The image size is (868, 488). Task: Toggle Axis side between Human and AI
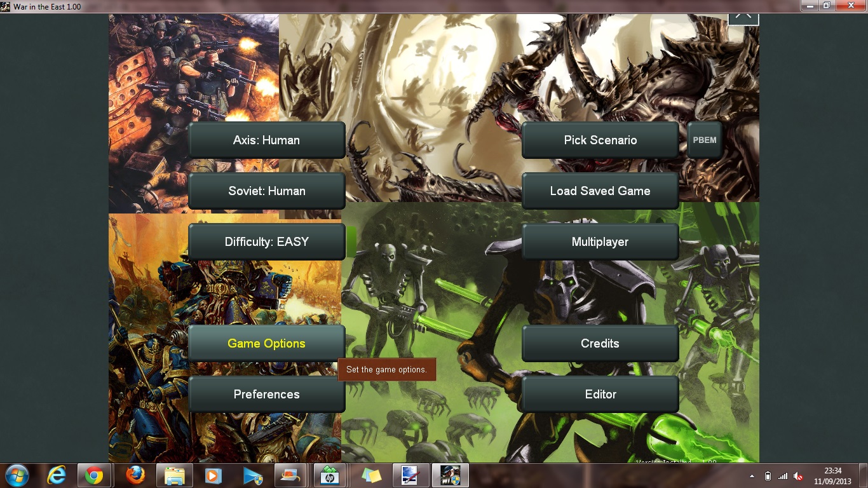tap(266, 140)
